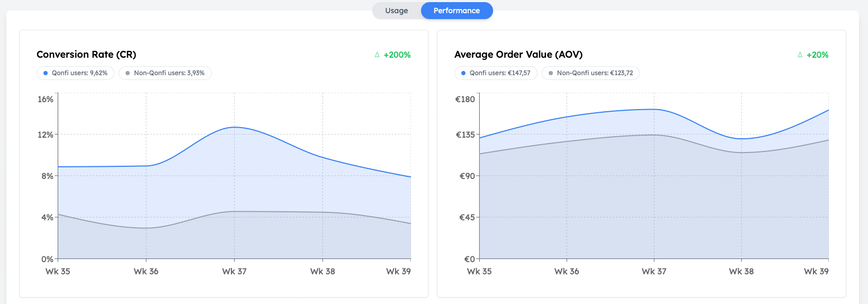Click Wk 35 label on Conversion Rate chart

click(x=58, y=271)
